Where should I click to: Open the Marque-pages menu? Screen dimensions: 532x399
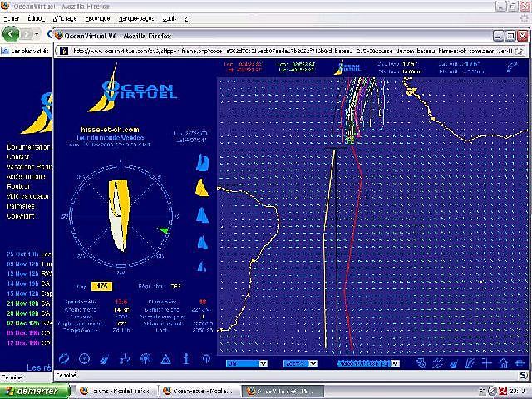(x=136, y=18)
